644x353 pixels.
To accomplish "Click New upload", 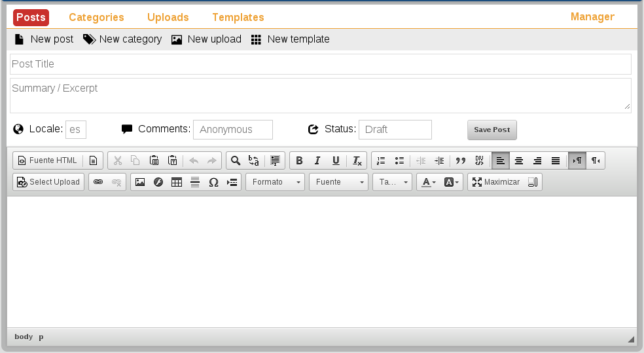I will click(206, 39).
